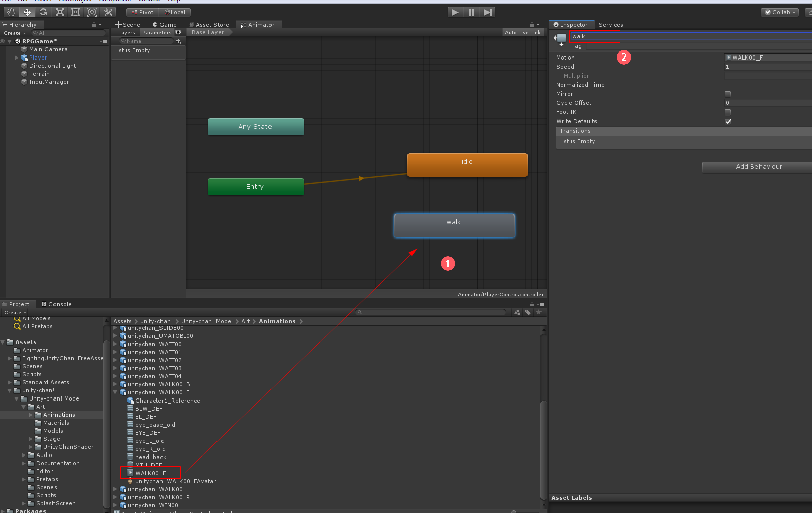The height and width of the screenshot is (513, 812).
Task: Toggle Pivot handle position mode
Action: [143, 12]
